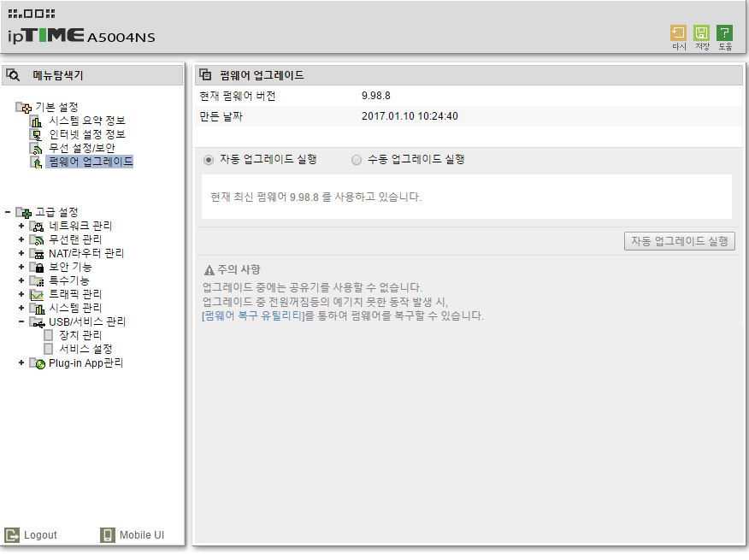Click the 자동 업그레이드 실행 button
This screenshot has height=560, width=749.
(x=679, y=241)
